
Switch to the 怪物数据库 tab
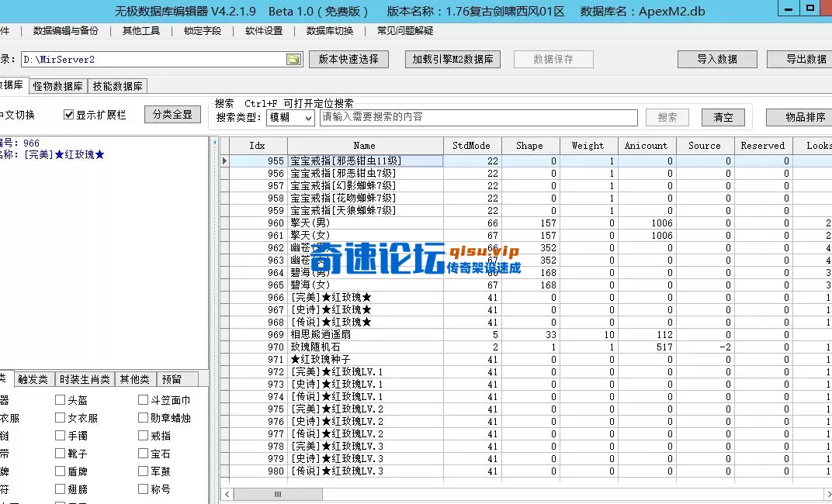point(58,86)
